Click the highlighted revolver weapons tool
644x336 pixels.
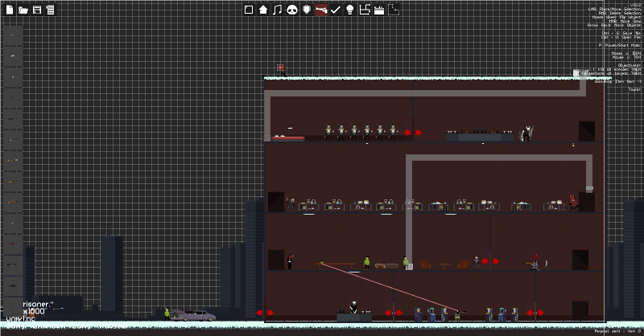click(320, 10)
